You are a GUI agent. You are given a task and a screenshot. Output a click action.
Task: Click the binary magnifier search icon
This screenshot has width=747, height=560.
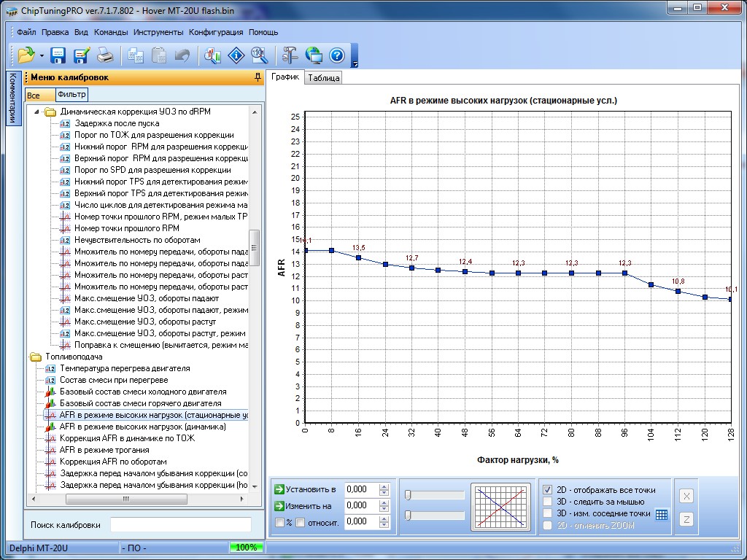(259, 55)
